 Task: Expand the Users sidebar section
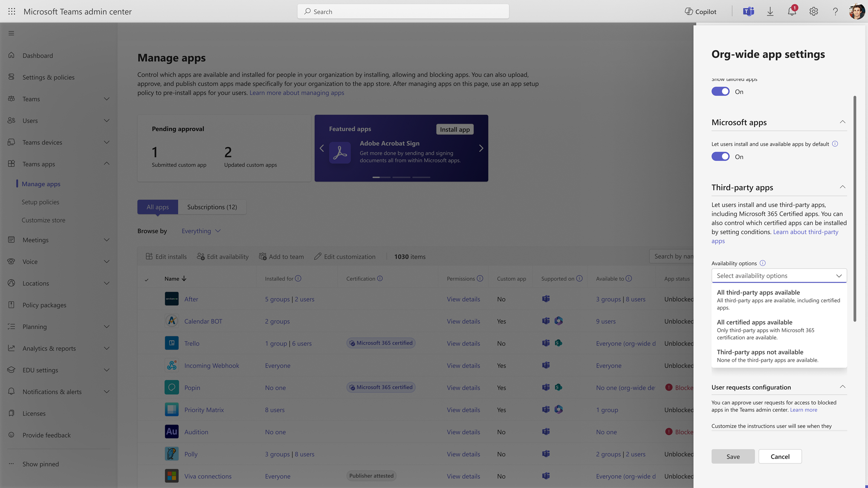(107, 120)
